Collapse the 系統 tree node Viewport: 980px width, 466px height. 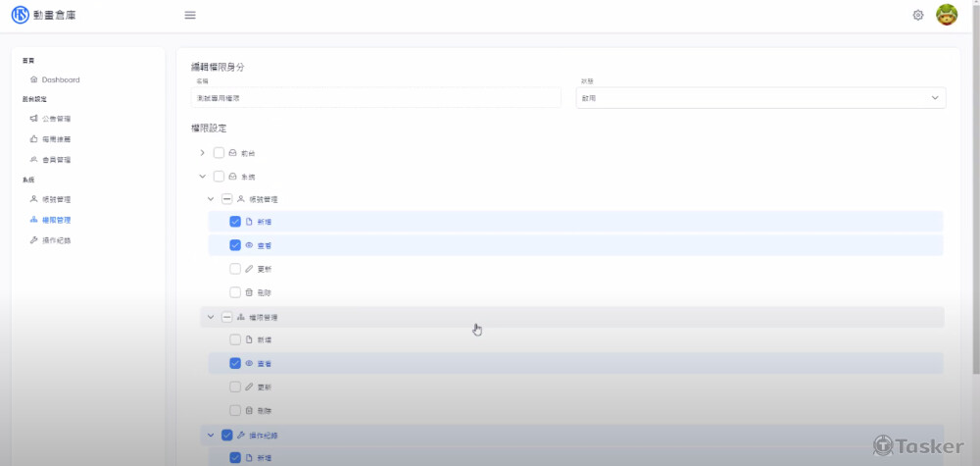(202, 177)
